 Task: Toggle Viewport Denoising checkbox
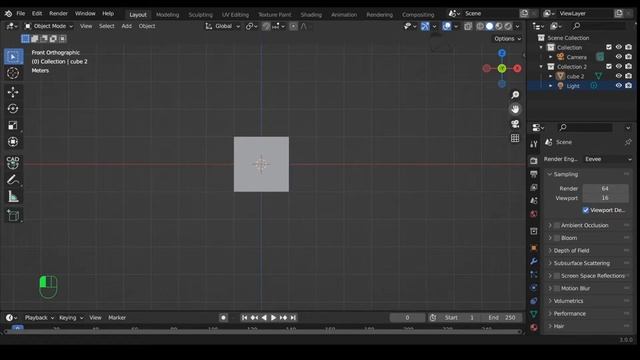coord(586,210)
